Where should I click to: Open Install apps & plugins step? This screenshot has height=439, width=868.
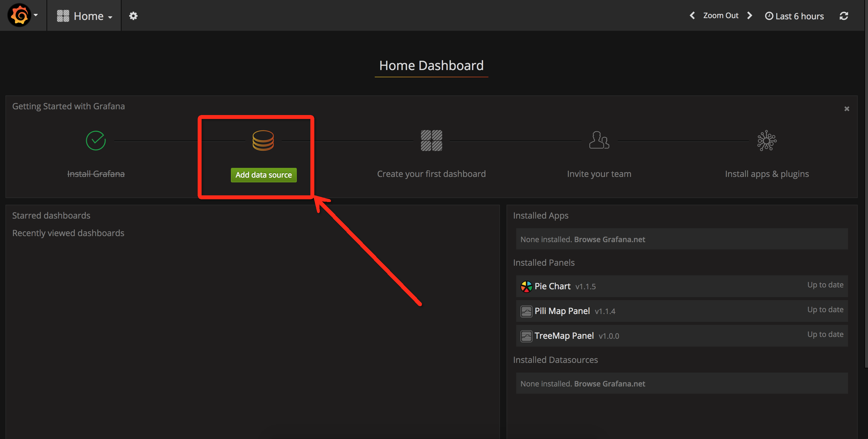click(x=767, y=174)
